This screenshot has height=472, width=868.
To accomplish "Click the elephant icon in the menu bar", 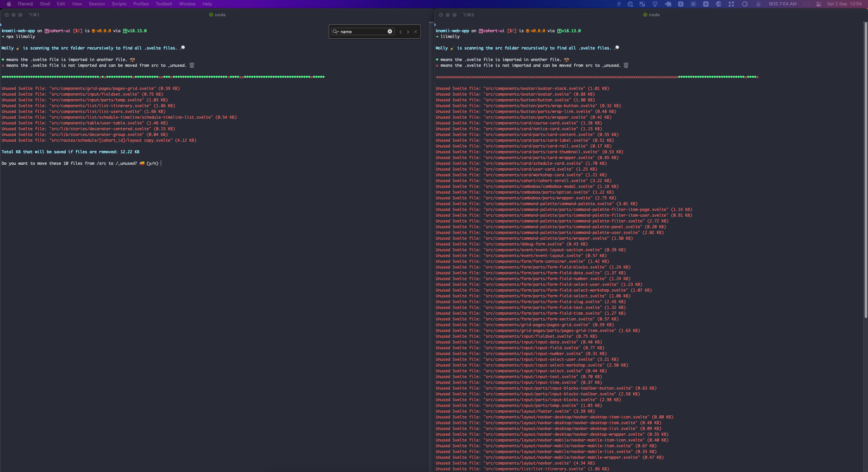I will tap(668, 4).
